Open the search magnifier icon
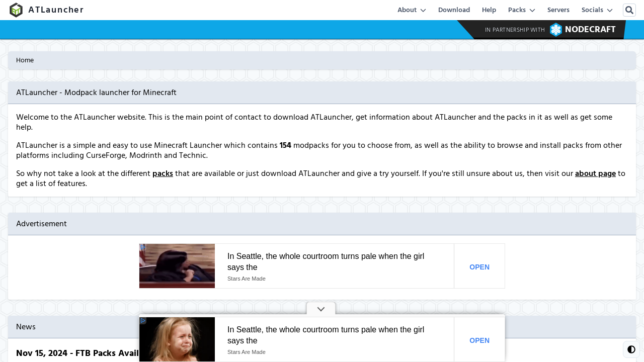 629,10
